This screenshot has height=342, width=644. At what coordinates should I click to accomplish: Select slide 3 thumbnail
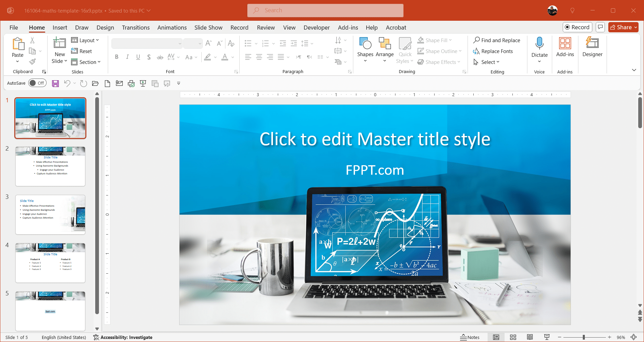point(50,215)
